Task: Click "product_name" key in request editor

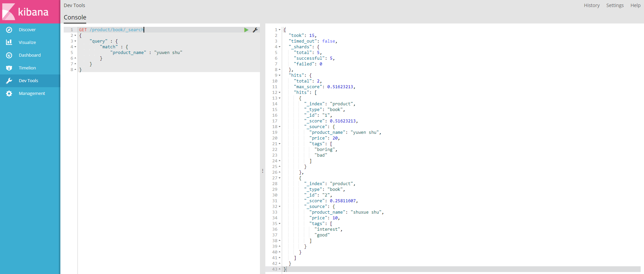Action: 128,53
